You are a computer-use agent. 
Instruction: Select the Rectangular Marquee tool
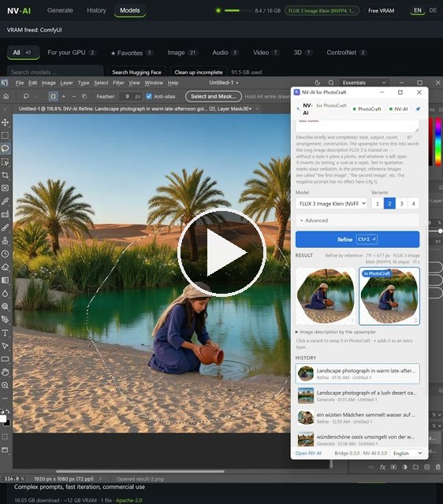pos(6,135)
